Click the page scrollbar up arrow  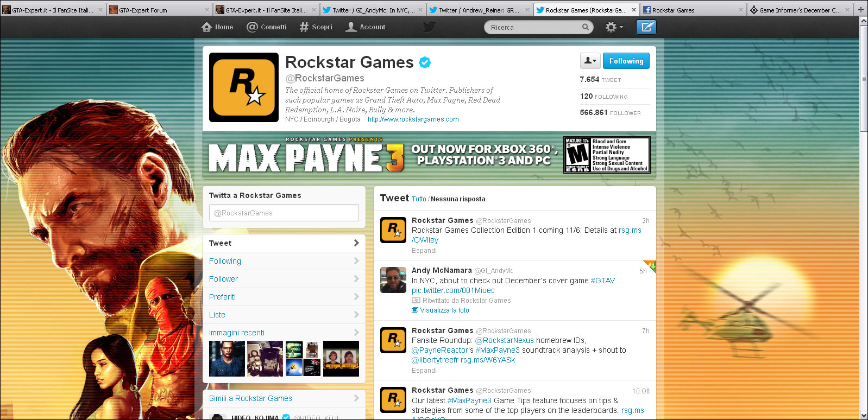coord(864,21)
